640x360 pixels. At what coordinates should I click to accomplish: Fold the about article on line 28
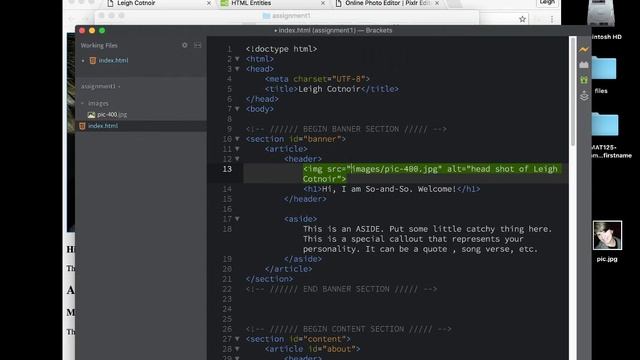[x=237, y=349]
